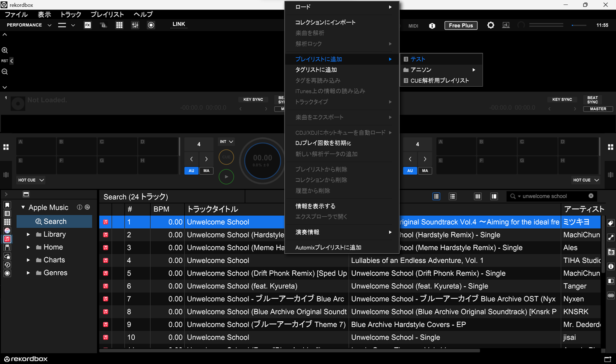Open the tag icon in the right side panel
This screenshot has width=616, height=364.
611,223
